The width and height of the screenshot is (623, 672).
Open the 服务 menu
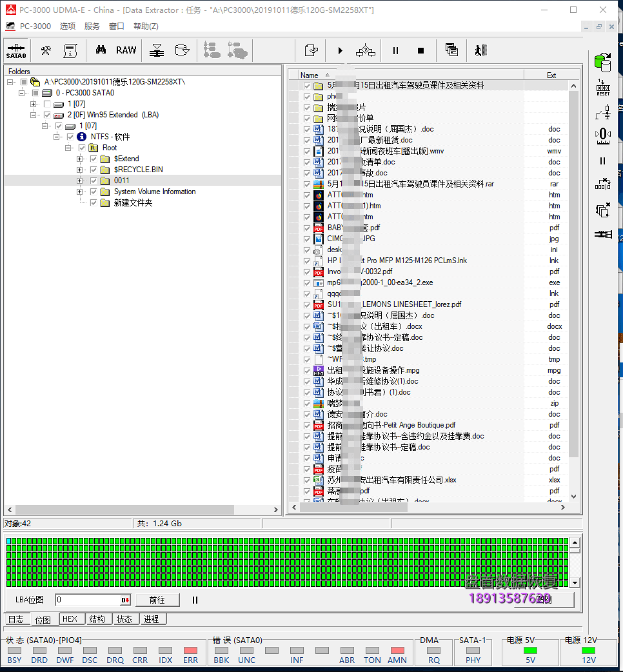92,26
